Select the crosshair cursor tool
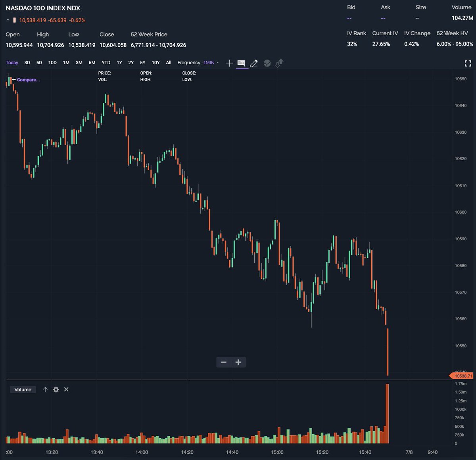476x460 pixels. [x=229, y=63]
